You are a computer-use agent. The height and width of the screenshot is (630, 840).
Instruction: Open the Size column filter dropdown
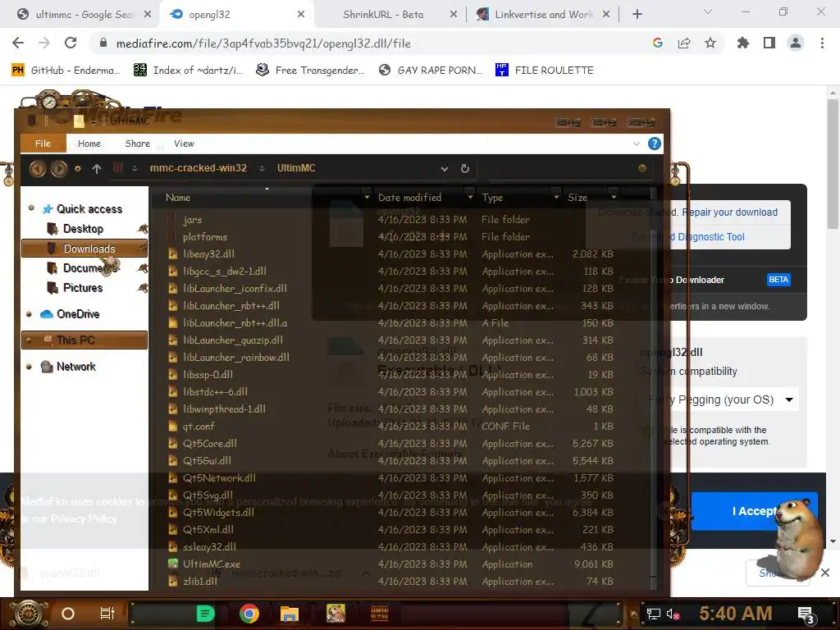point(614,197)
